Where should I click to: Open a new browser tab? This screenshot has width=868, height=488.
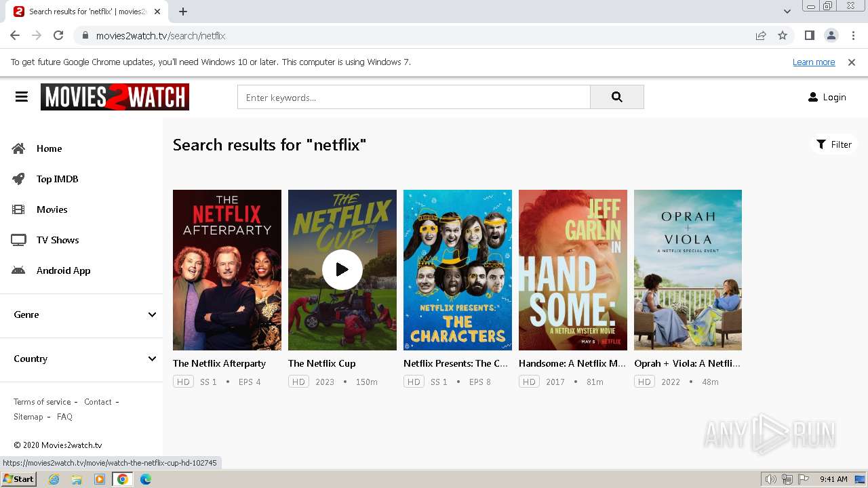[183, 12]
